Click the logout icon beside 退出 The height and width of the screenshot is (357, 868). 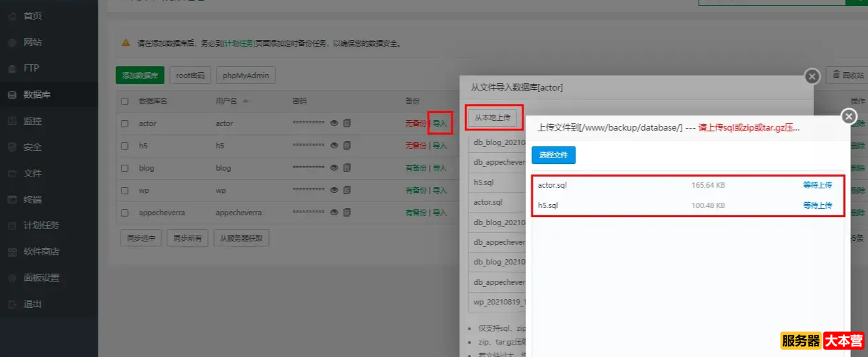point(12,304)
